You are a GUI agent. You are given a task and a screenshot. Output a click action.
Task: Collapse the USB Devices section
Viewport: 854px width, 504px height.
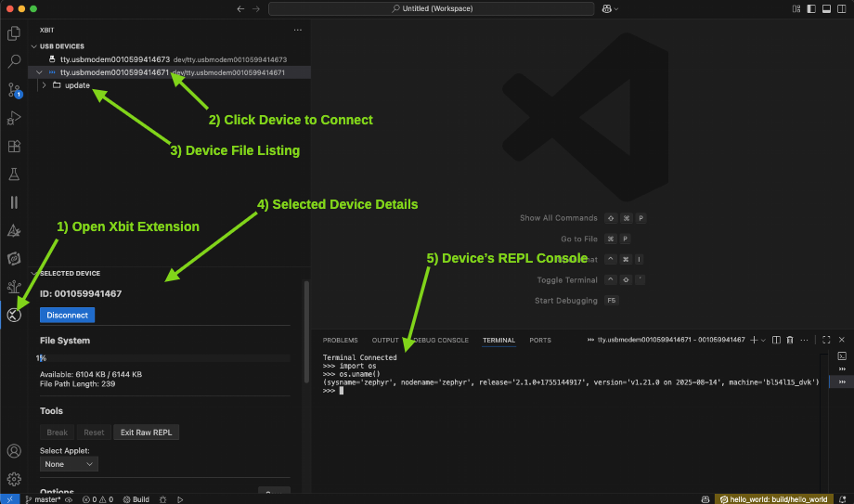pyautogui.click(x=33, y=46)
